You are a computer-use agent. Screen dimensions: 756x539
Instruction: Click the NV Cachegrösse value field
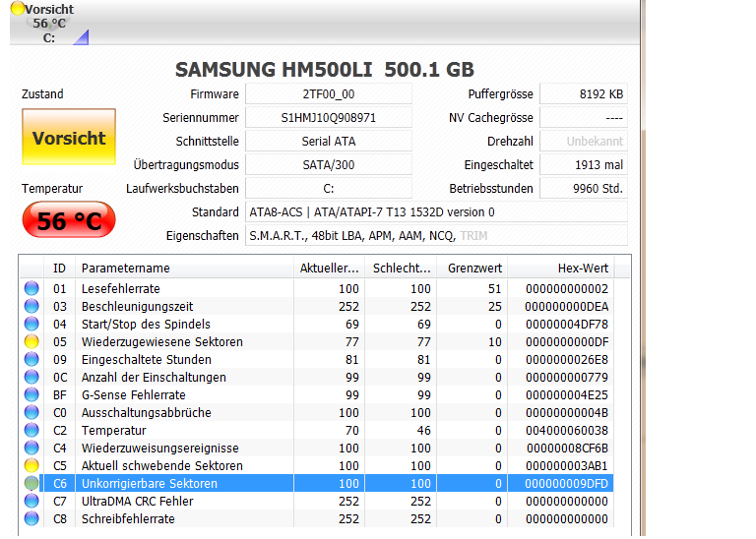tap(584, 117)
